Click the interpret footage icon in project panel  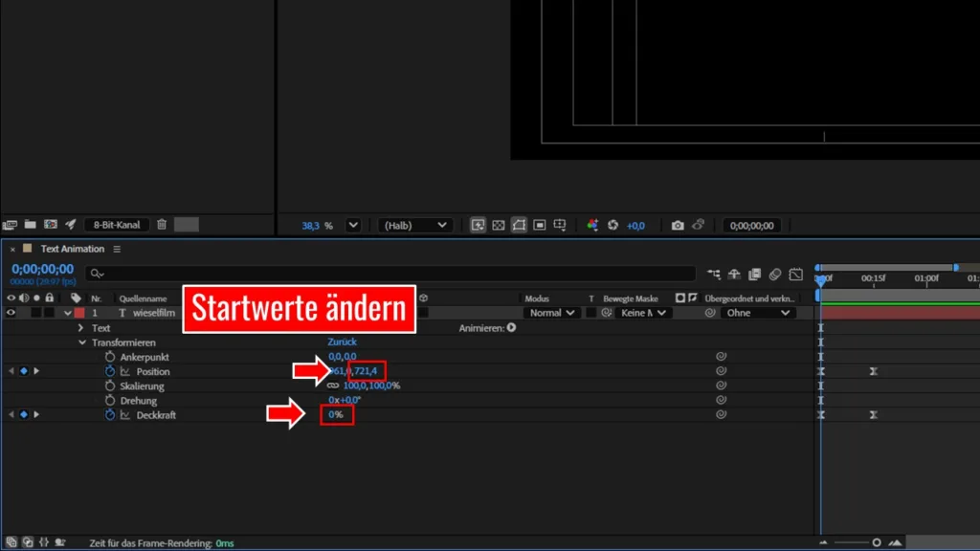pos(10,225)
